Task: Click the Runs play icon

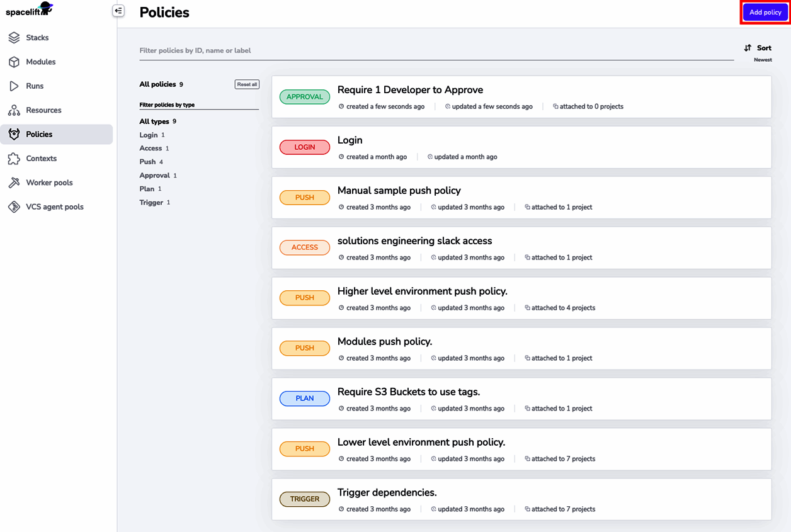Action: [x=14, y=86]
